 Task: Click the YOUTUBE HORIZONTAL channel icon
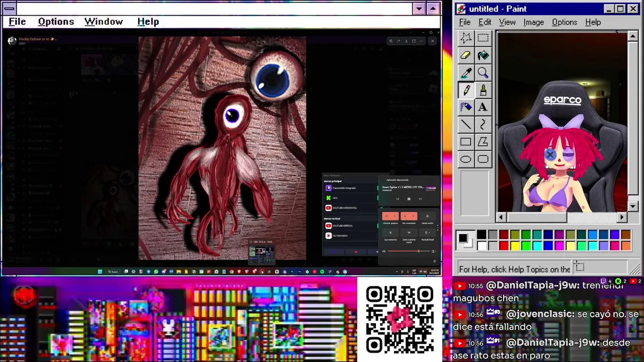tap(329, 208)
